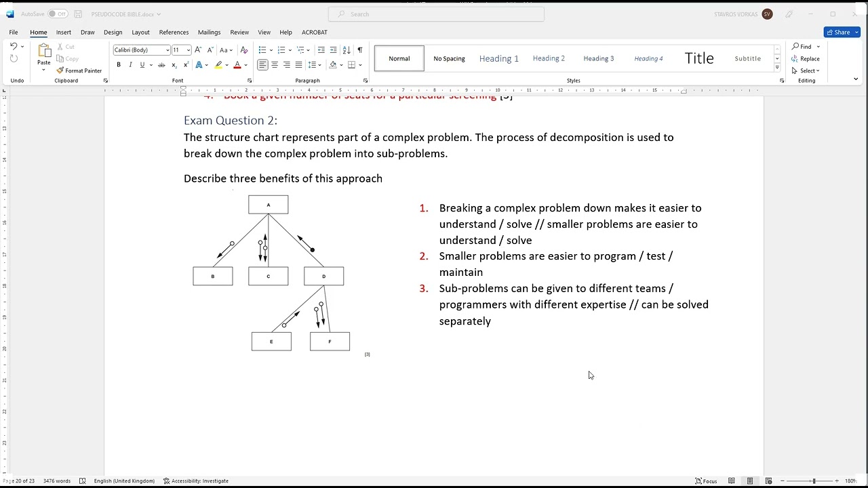The height and width of the screenshot is (488, 868).
Task: Show paragraph marks with pilcrow icon
Action: (x=360, y=50)
